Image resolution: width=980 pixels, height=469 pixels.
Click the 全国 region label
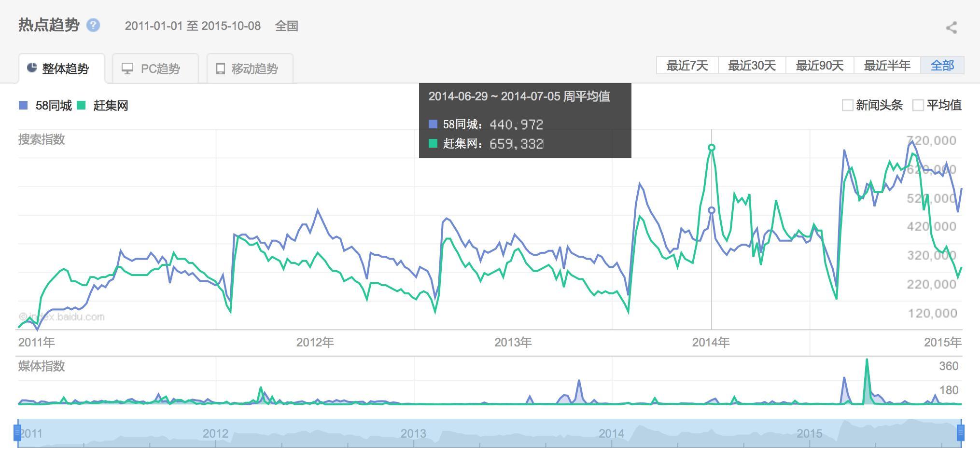point(286,26)
